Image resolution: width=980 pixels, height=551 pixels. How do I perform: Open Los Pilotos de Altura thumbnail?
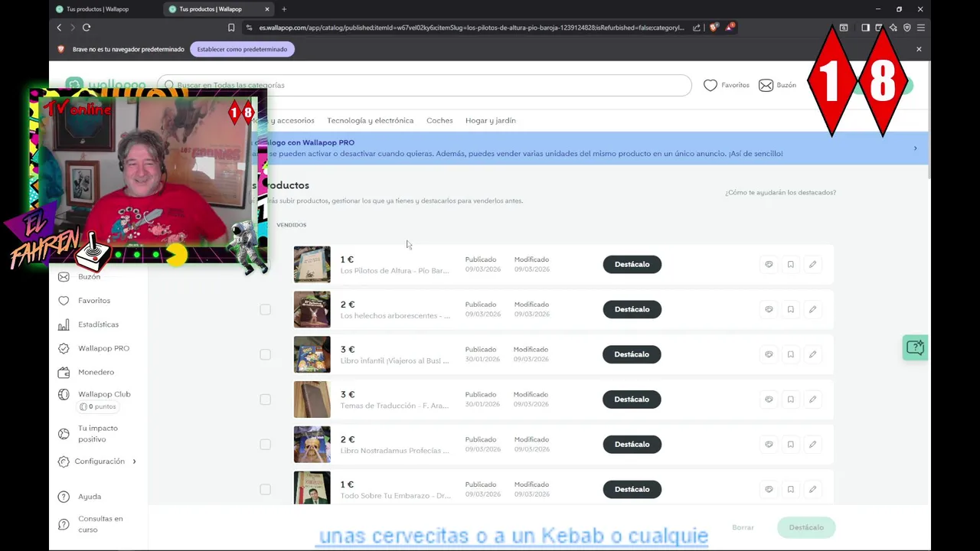point(312,265)
